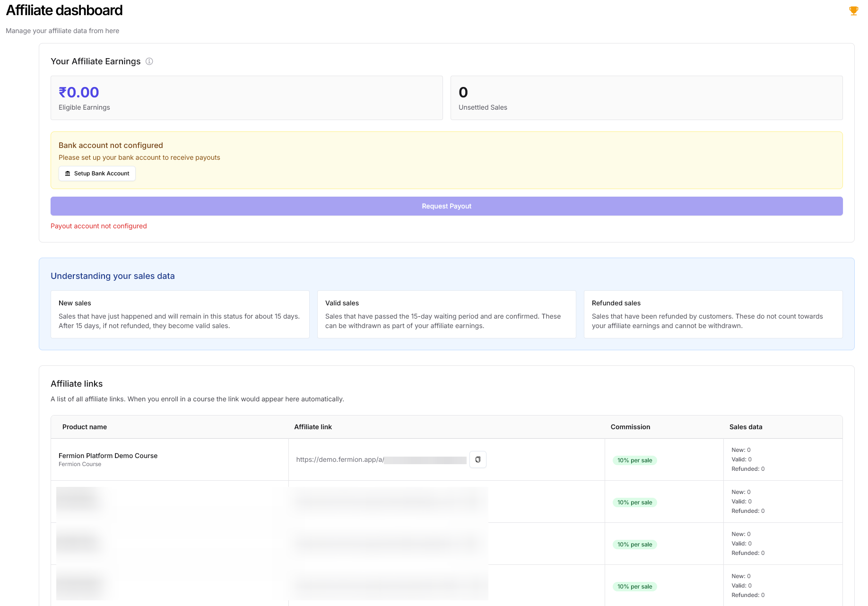This screenshot has height=606, width=868.
Task: Click the Payout account not configured warning text
Action: (x=99, y=226)
